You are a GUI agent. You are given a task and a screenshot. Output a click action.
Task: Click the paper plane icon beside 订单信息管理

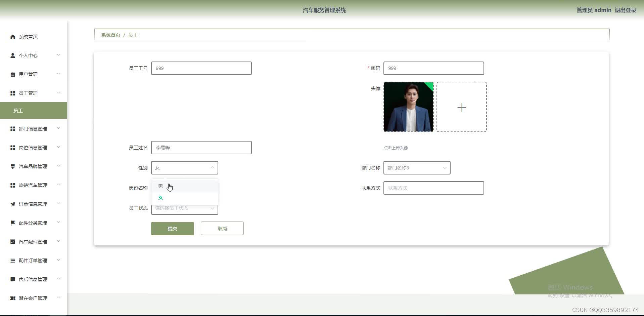(13, 204)
